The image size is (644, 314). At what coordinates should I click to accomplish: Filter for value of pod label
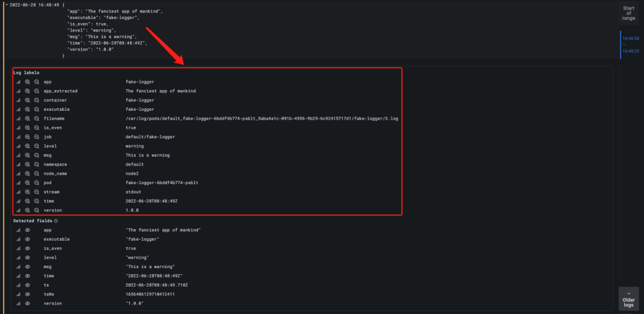click(27, 183)
